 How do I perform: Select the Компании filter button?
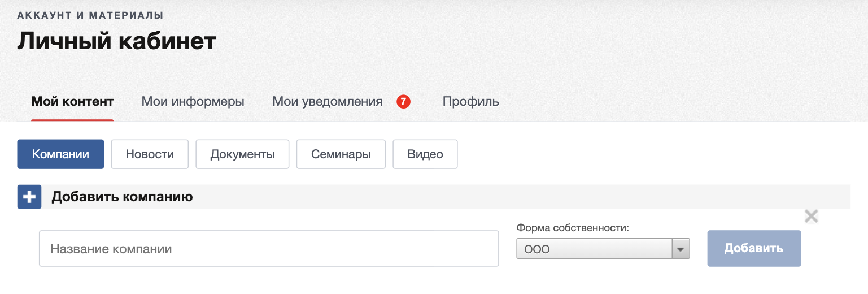click(60, 154)
